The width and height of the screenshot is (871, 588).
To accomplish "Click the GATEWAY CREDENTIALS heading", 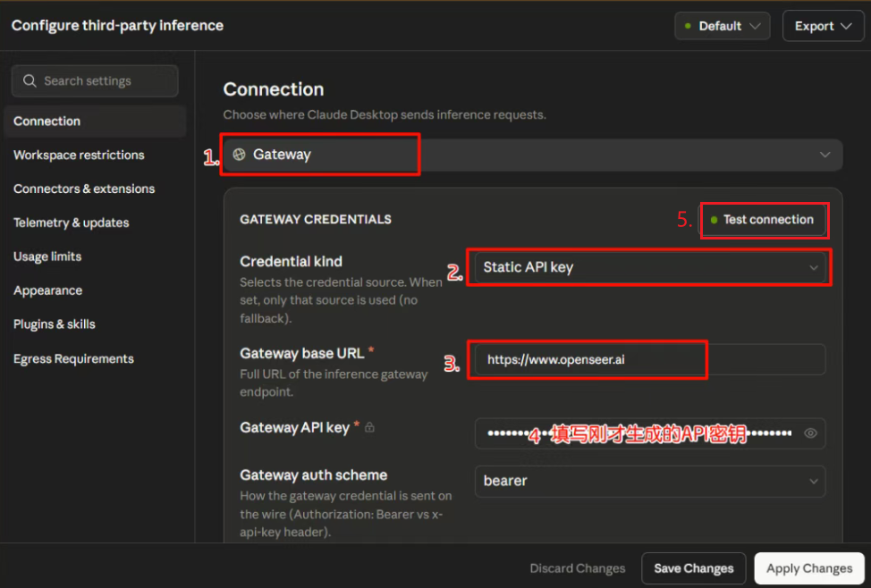I will 316,219.
